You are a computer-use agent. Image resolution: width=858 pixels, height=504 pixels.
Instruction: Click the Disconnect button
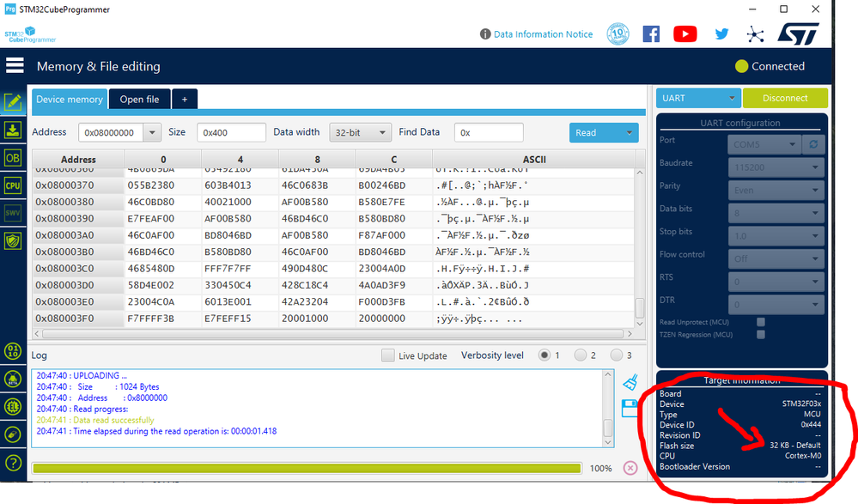tap(785, 98)
